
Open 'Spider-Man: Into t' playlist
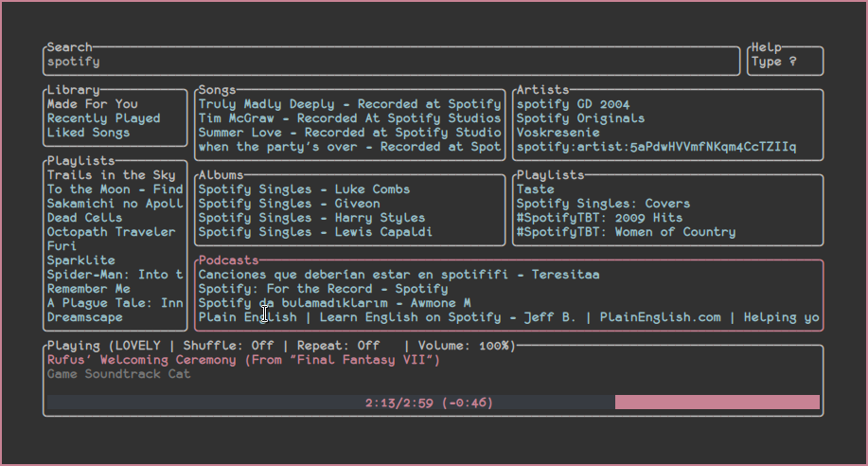tap(115, 275)
